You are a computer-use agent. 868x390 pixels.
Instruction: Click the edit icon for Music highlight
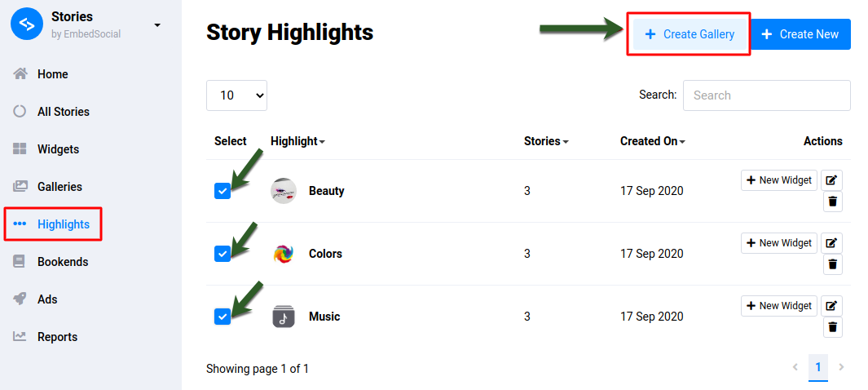pos(831,306)
